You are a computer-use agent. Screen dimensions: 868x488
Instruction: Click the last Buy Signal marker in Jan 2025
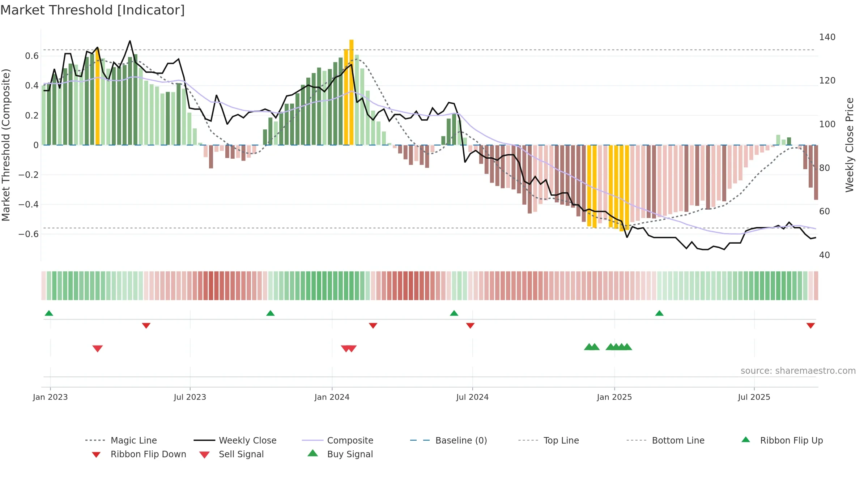pyautogui.click(x=627, y=347)
